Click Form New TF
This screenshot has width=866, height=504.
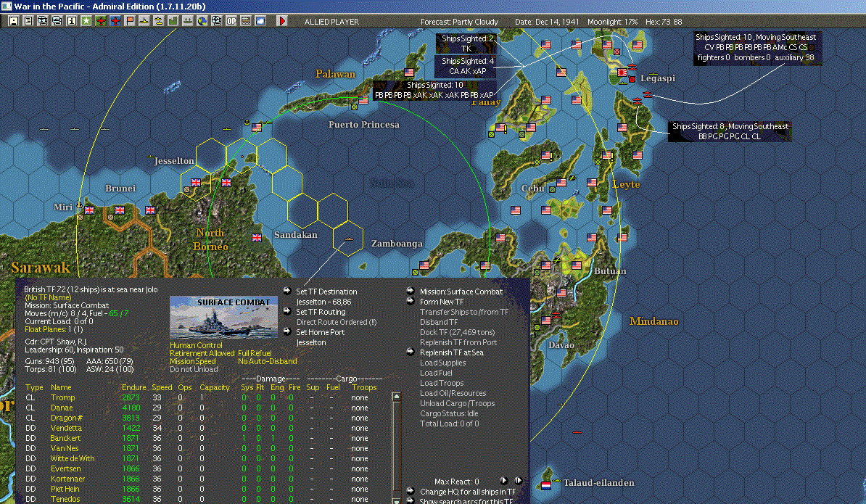pyautogui.click(x=441, y=302)
